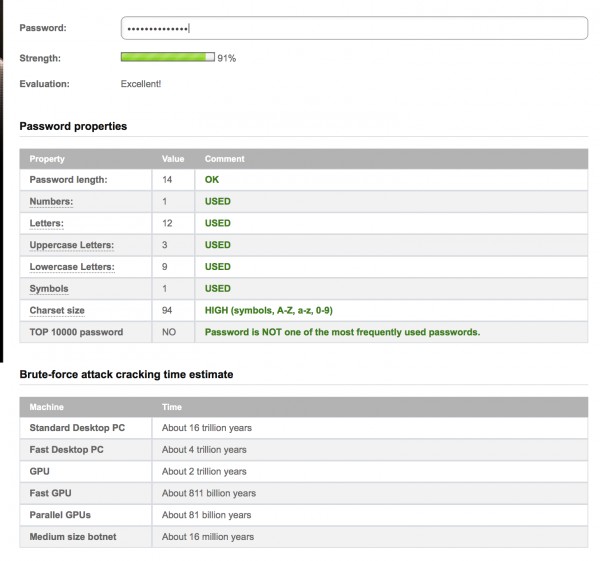Click the Value column header
The image size is (600, 561).
173,159
